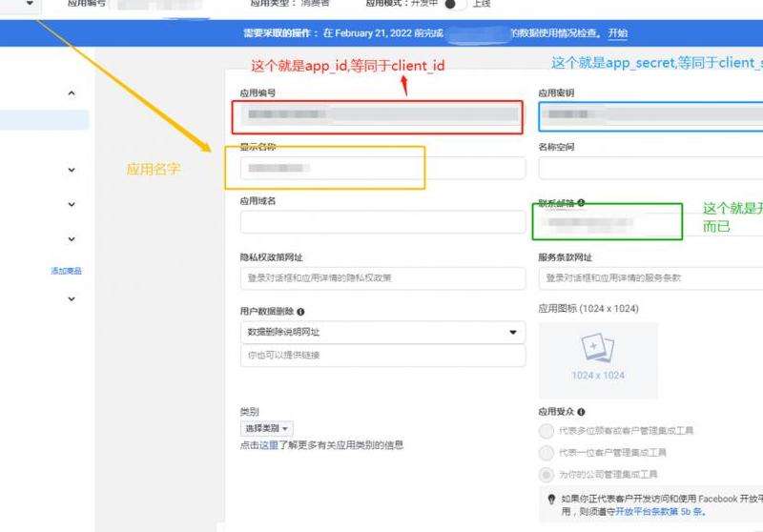Click the 应用受众 info icon
The width and height of the screenshot is (763, 532).
(581, 412)
